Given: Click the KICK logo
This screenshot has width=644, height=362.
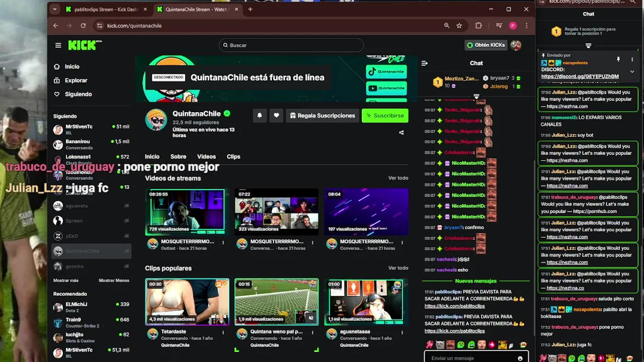Looking at the screenshot, I should [x=85, y=45].
